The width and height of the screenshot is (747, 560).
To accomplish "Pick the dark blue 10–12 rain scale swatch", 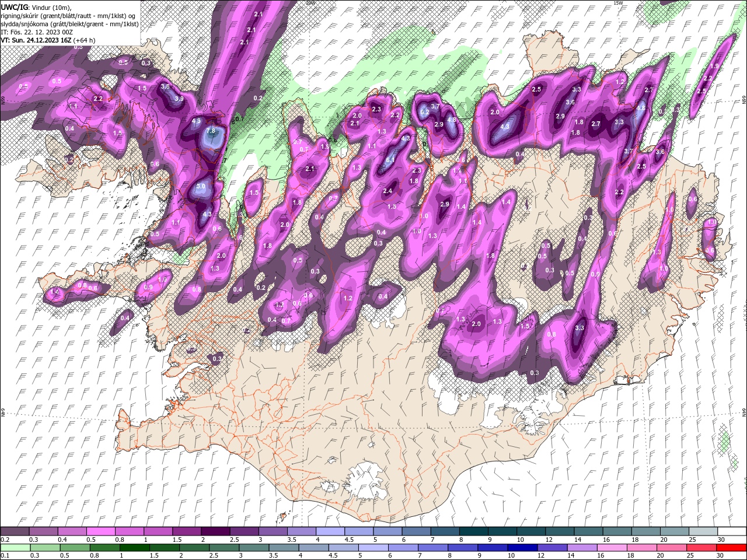I will (522, 548).
